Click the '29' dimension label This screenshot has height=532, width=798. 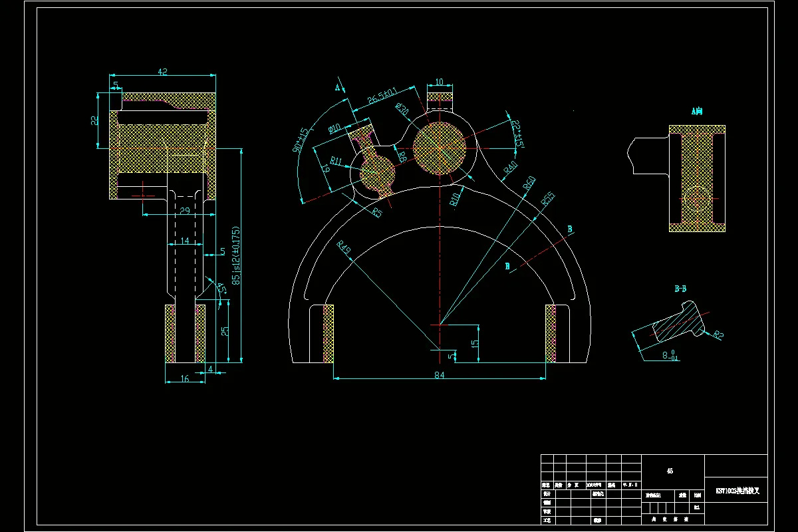186,210
